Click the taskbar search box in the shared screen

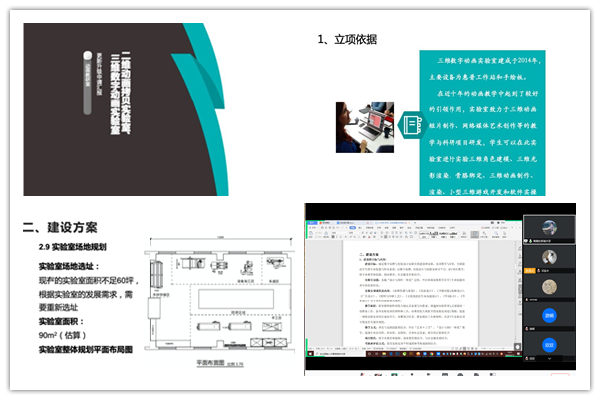click(x=341, y=354)
